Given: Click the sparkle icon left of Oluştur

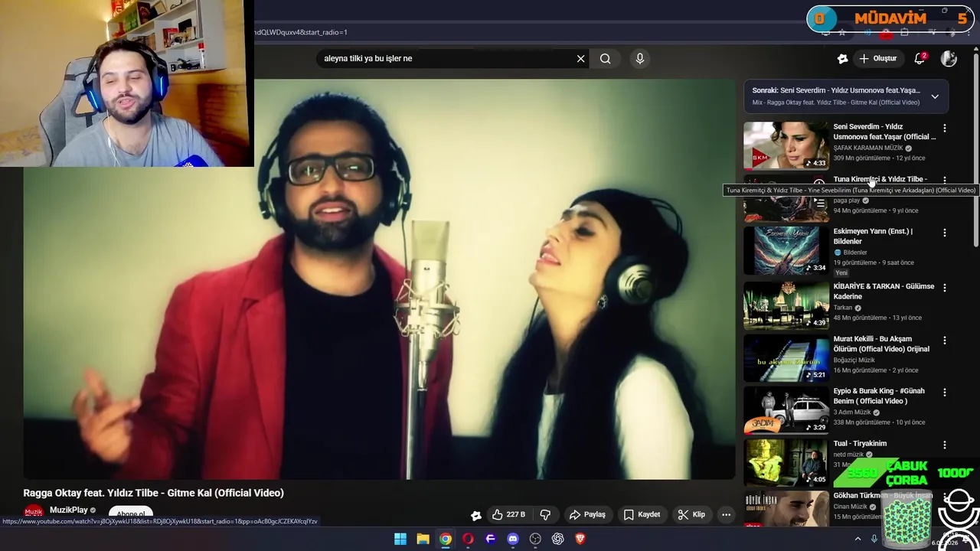Looking at the screenshot, I should [842, 58].
